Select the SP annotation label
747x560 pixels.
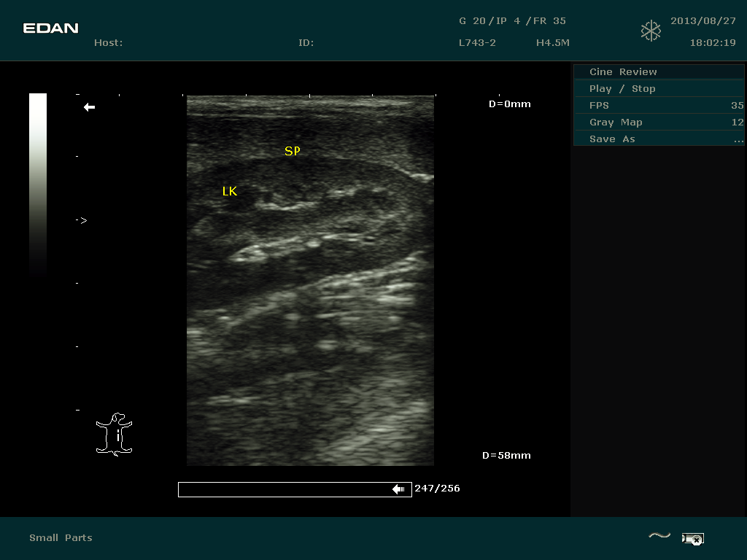point(292,151)
